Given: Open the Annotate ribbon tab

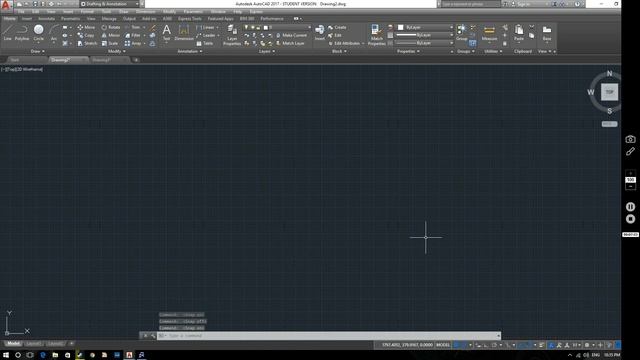Looking at the screenshot, I should click(46, 18).
